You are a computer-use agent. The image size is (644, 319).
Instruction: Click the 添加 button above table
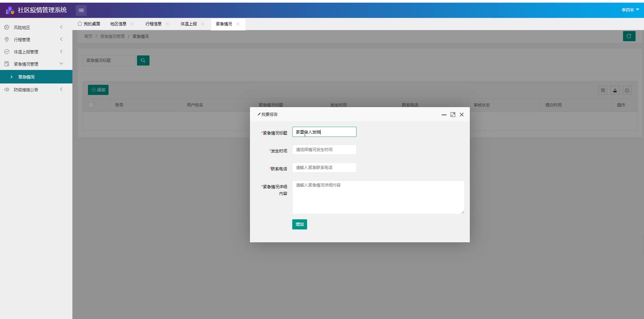[98, 90]
